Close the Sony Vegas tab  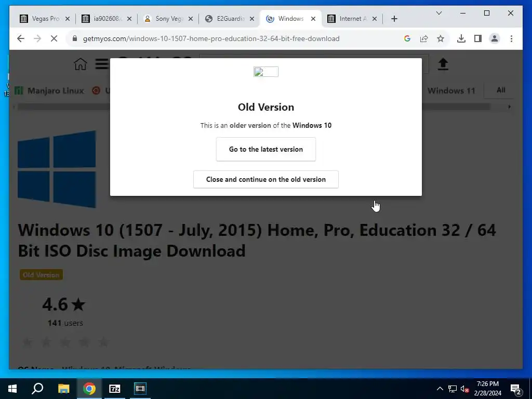tap(191, 19)
